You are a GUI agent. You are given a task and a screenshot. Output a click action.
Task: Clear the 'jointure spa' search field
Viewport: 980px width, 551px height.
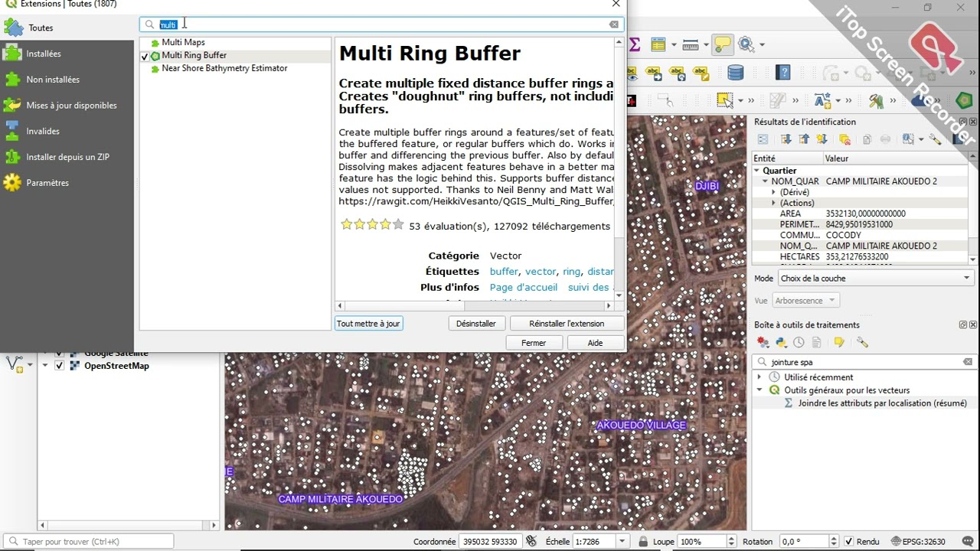point(968,362)
